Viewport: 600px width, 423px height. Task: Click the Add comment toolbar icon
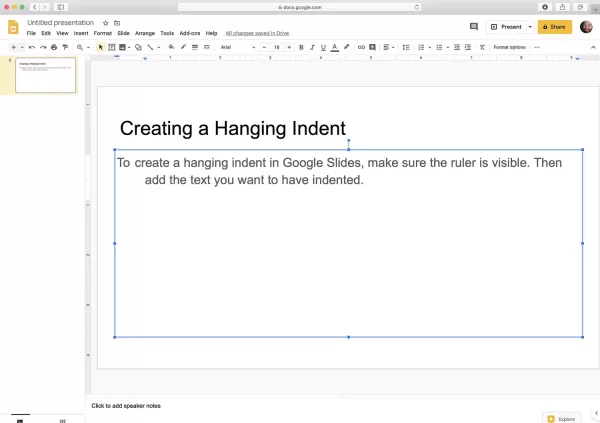click(372, 47)
